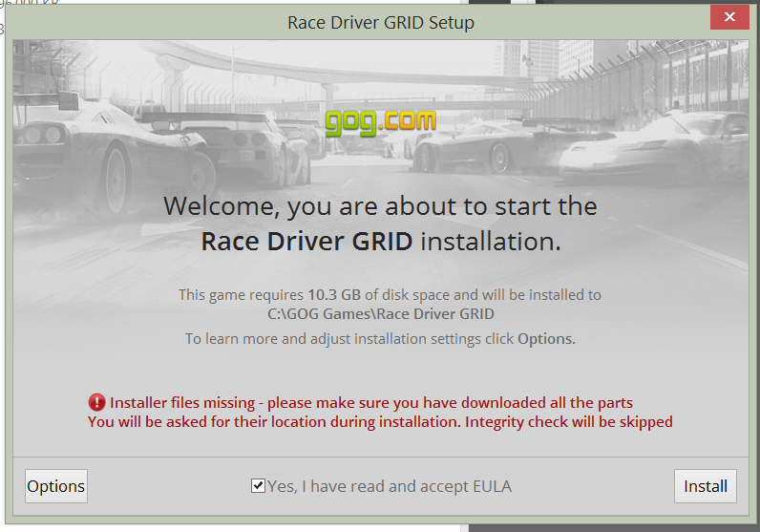Click the bold Options word in the hint text
The image size is (760, 532).
pyautogui.click(x=546, y=338)
